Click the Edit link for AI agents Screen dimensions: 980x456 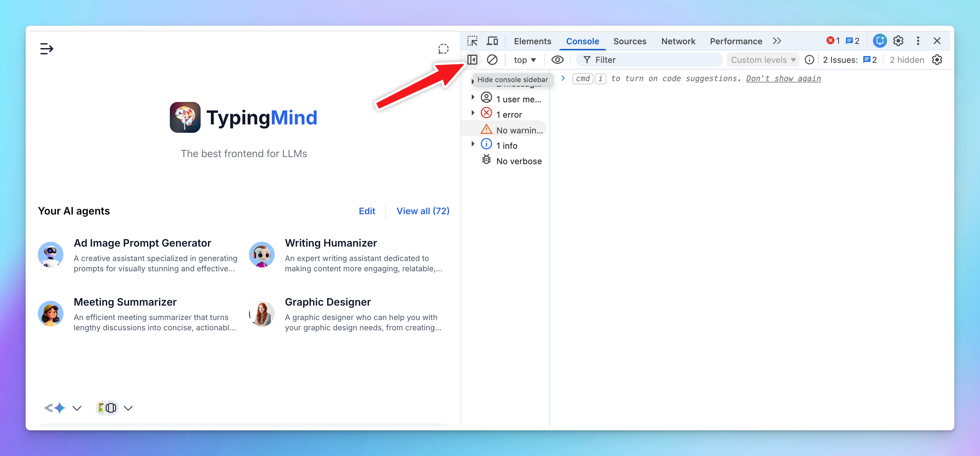pyautogui.click(x=367, y=211)
